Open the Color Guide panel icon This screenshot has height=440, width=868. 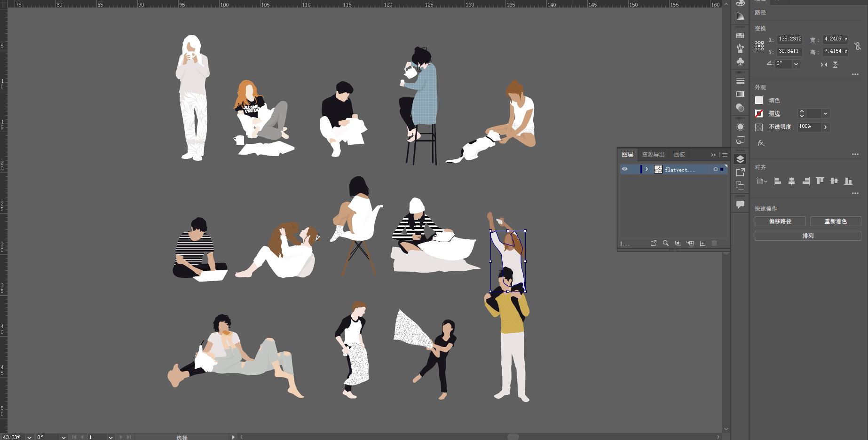(740, 16)
